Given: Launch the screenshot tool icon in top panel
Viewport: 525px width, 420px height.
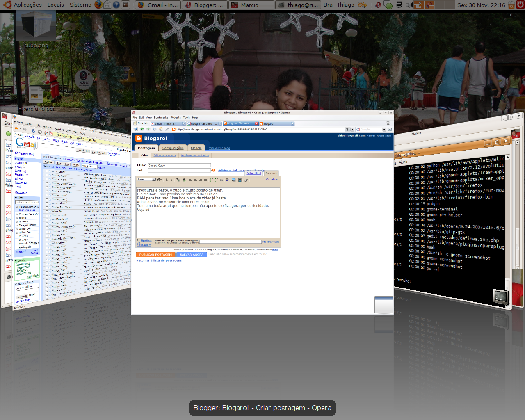Looking at the screenshot, I should [x=126, y=5].
